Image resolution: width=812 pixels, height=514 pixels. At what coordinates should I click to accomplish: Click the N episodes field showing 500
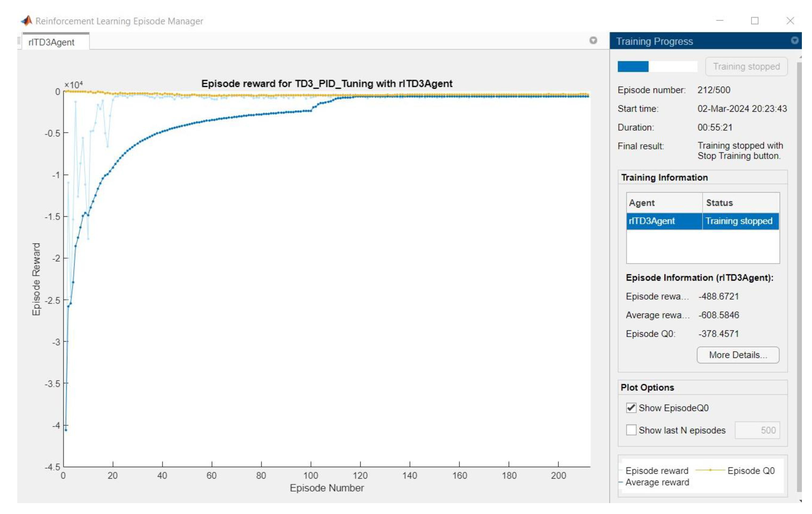[x=757, y=430]
